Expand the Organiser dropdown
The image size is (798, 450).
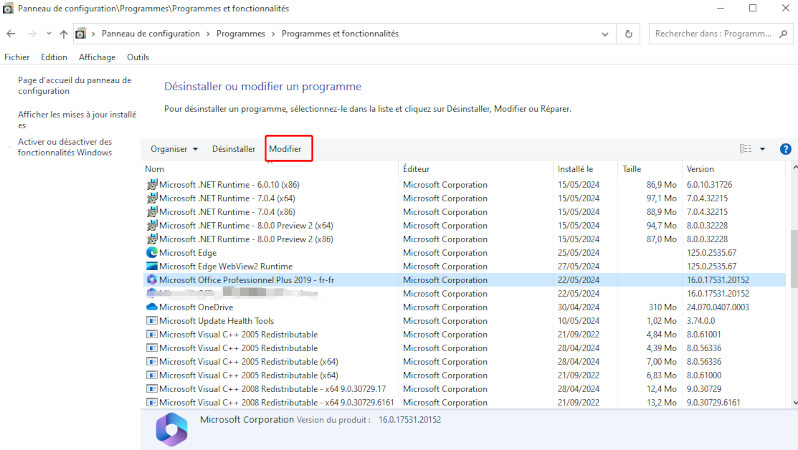(x=174, y=149)
